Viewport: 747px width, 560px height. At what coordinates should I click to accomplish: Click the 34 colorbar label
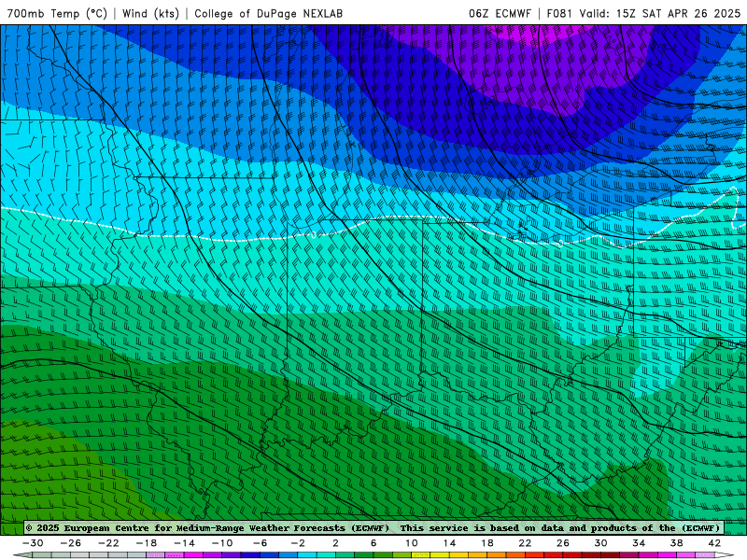click(x=639, y=543)
